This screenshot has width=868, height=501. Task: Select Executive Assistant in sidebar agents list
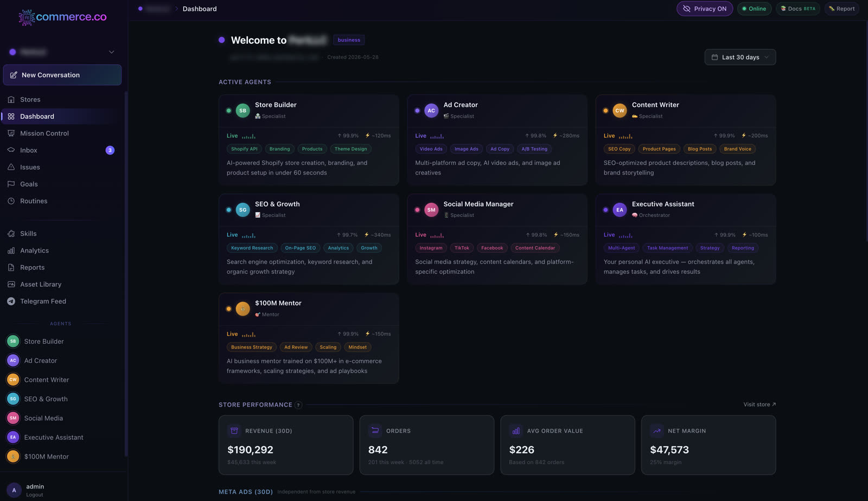tap(62, 438)
